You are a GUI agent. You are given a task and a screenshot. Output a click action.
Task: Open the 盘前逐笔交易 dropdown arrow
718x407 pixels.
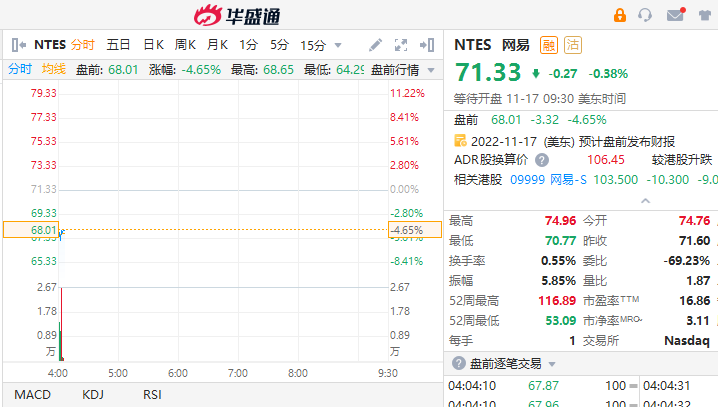552,364
